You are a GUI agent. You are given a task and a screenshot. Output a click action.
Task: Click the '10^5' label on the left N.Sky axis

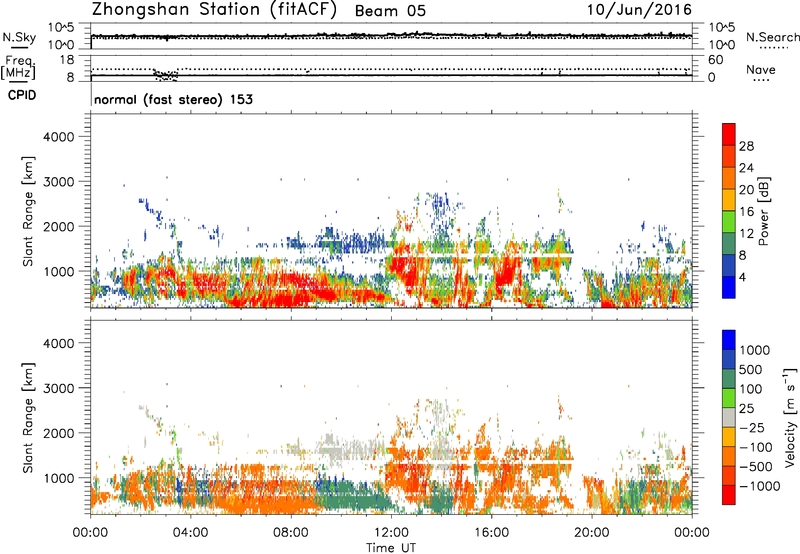click(x=61, y=28)
